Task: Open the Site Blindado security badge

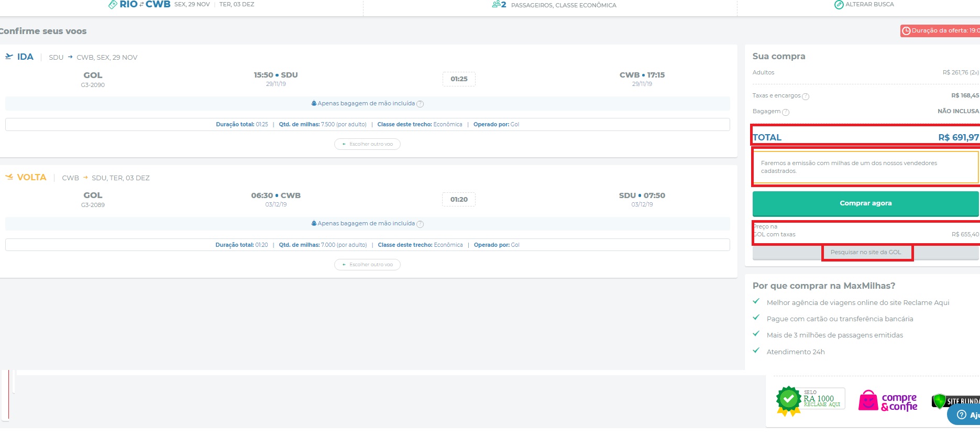Action: pos(956,401)
